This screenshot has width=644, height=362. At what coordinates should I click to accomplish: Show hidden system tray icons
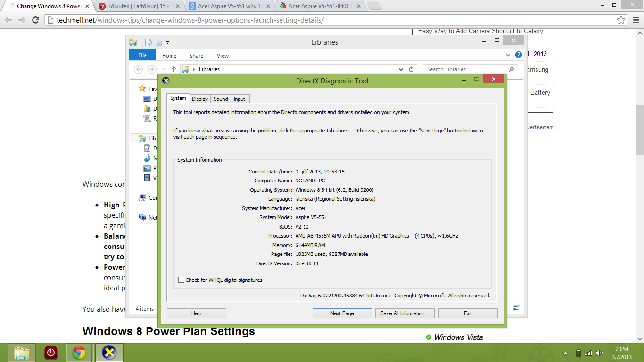point(566,353)
